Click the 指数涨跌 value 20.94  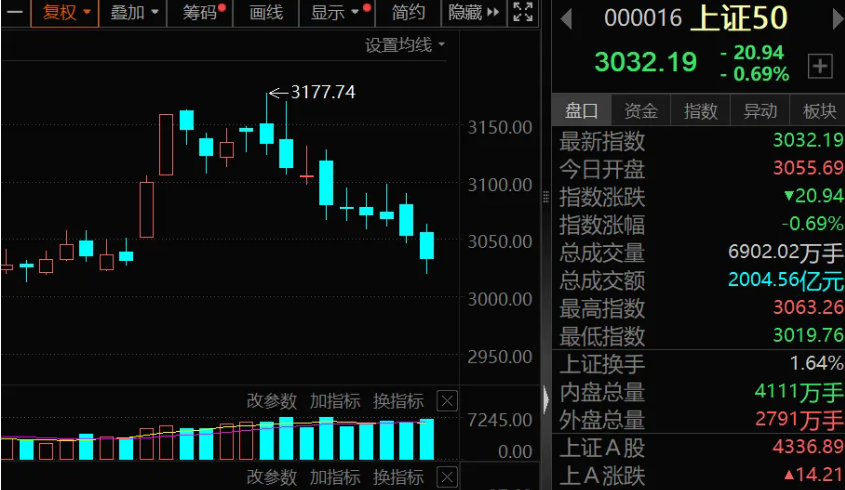(813, 196)
